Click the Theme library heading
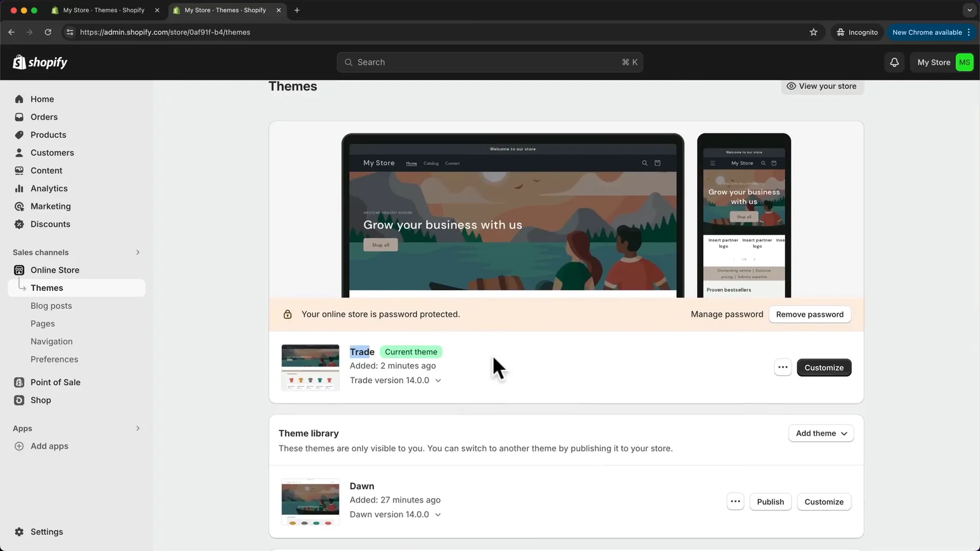The height and width of the screenshot is (551, 980). (x=309, y=433)
